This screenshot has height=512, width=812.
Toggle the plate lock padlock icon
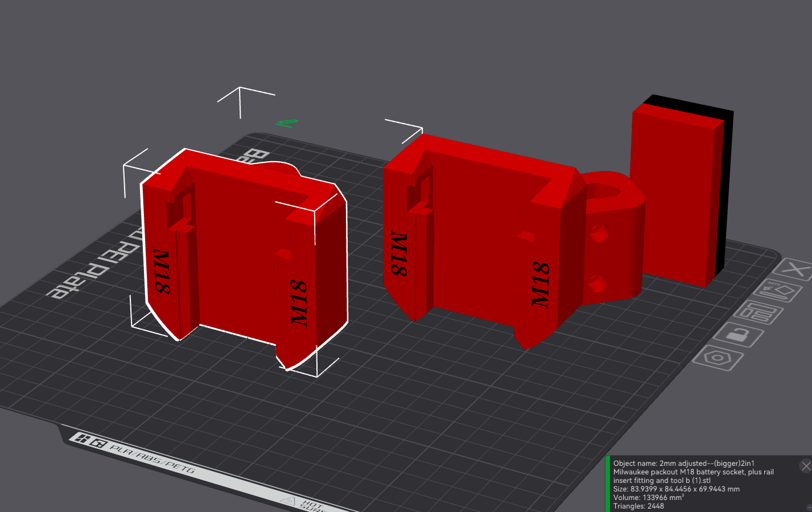pyautogui.click(x=738, y=334)
